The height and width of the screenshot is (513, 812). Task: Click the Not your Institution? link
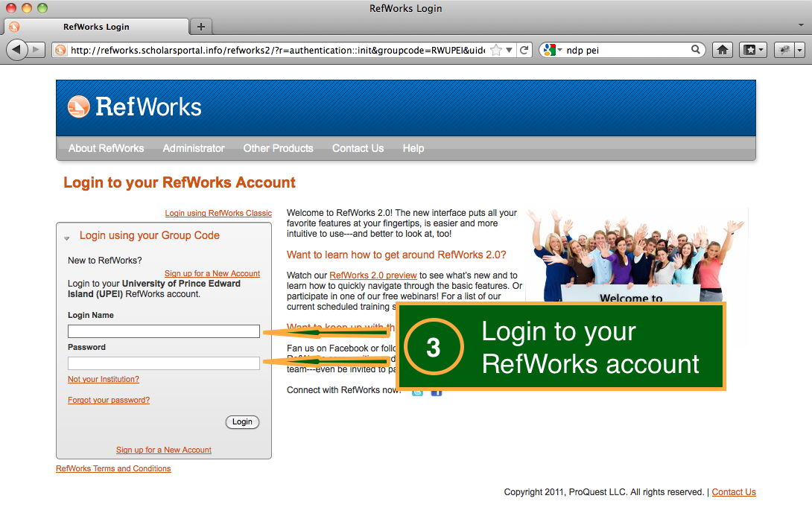[x=104, y=380]
